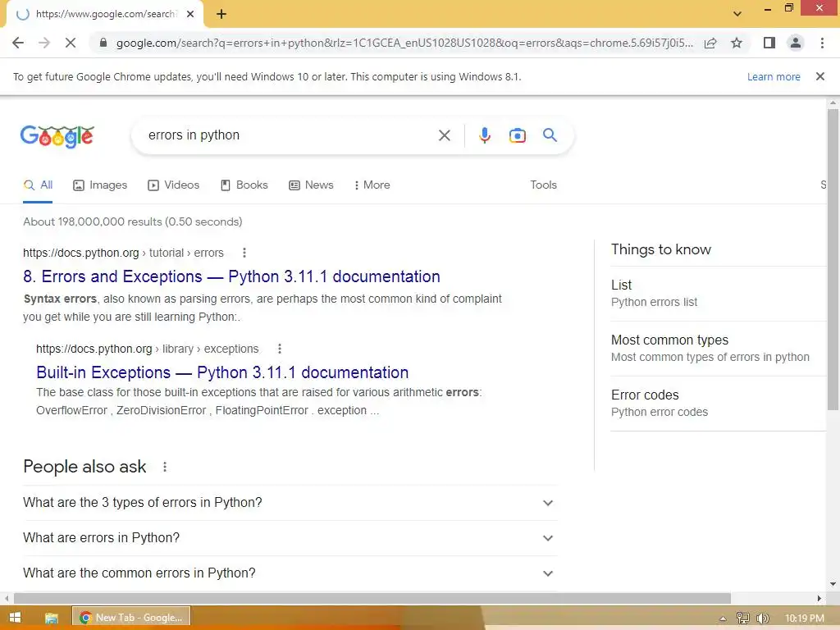Open options for docs.python.org tutorial result
Image resolution: width=840 pixels, height=630 pixels.
pyautogui.click(x=244, y=253)
